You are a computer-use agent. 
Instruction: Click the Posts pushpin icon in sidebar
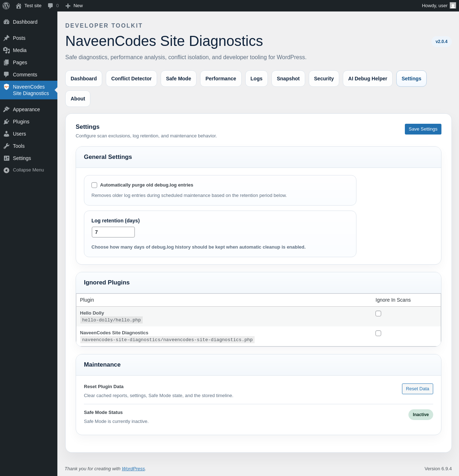(6, 38)
